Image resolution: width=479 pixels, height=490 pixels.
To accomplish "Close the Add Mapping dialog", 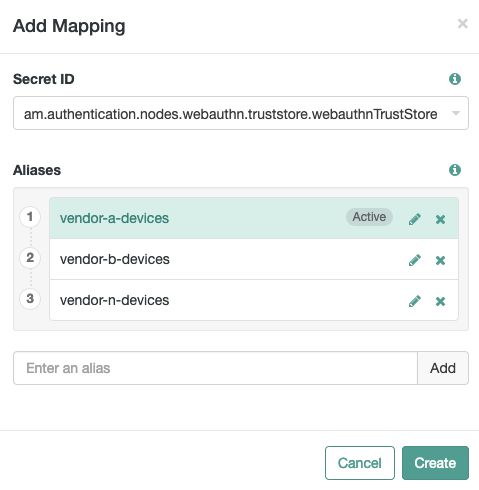I will point(463,24).
